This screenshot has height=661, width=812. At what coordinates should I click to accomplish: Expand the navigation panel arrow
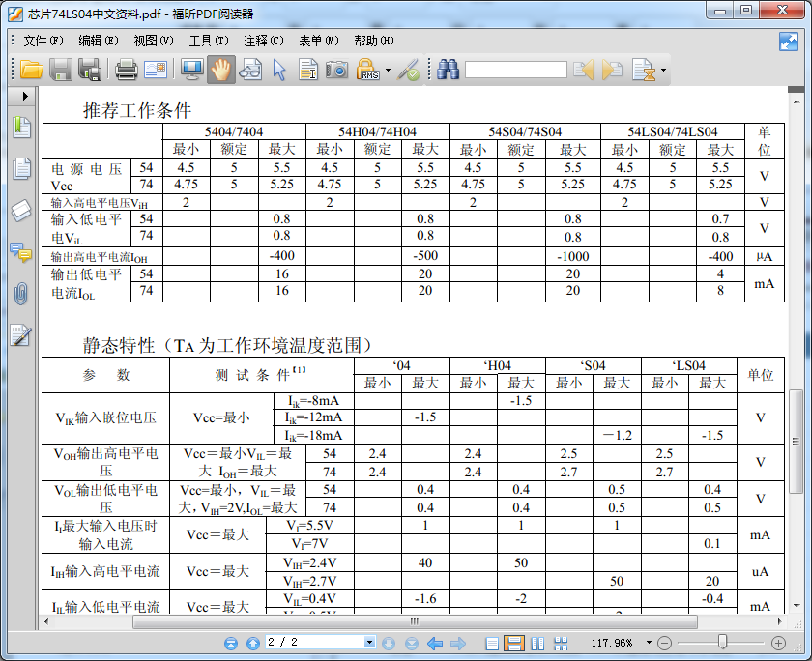tap(25, 97)
